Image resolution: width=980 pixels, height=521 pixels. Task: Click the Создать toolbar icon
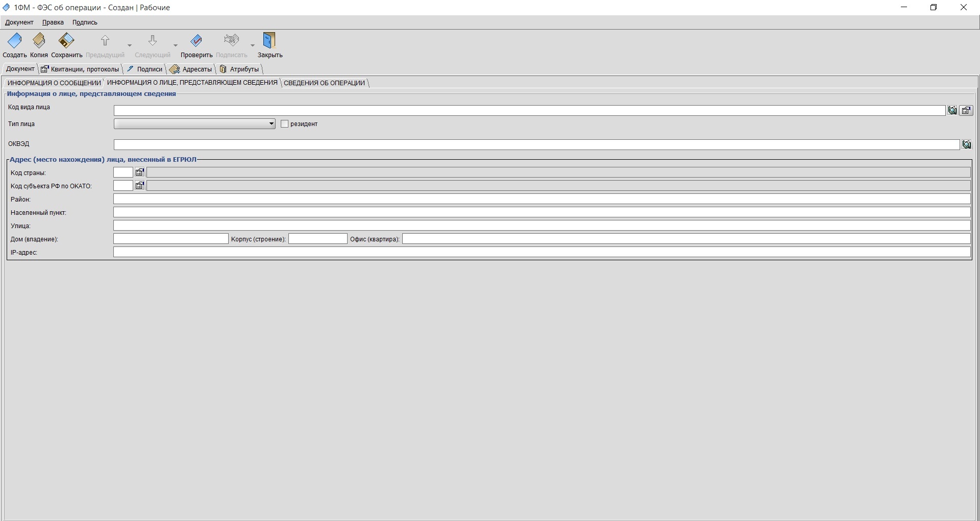(15, 40)
